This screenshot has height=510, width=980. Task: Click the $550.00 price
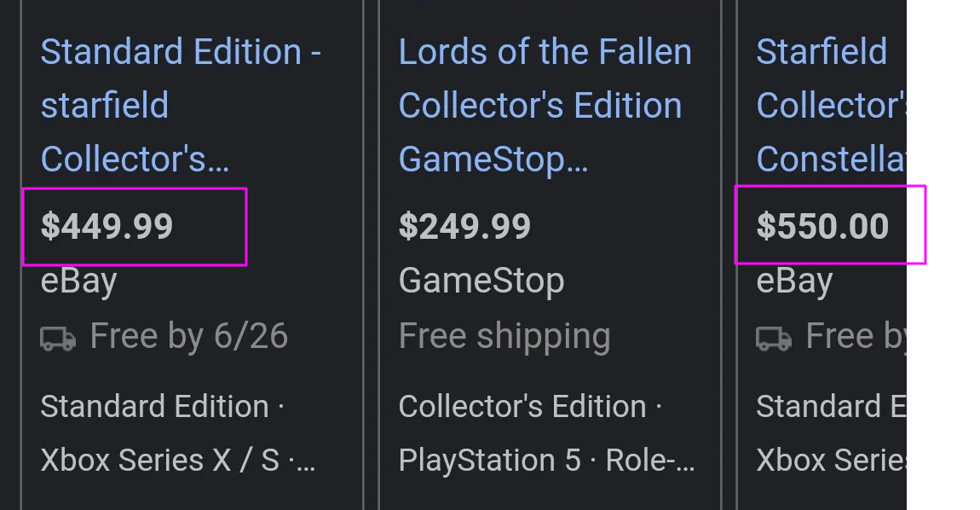click(822, 226)
